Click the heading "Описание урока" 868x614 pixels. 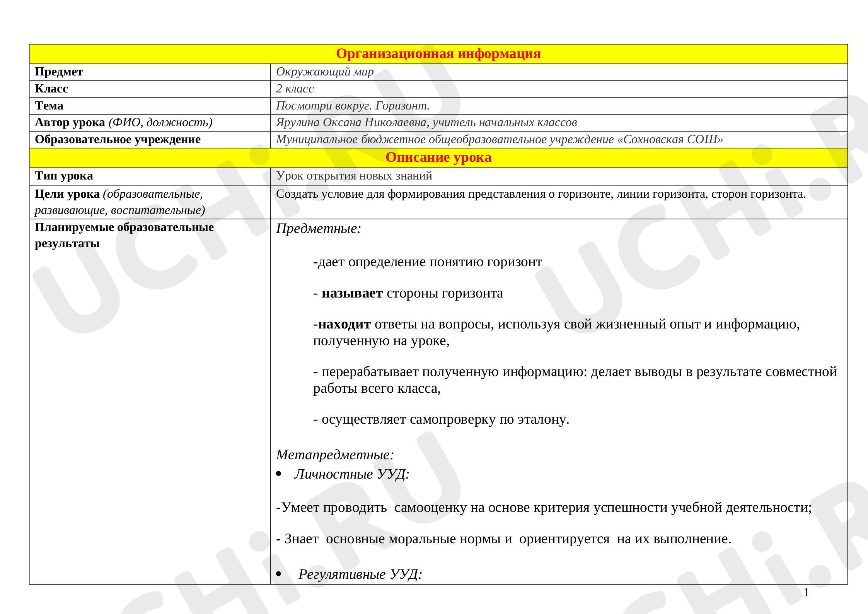pyautogui.click(x=438, y=157)
